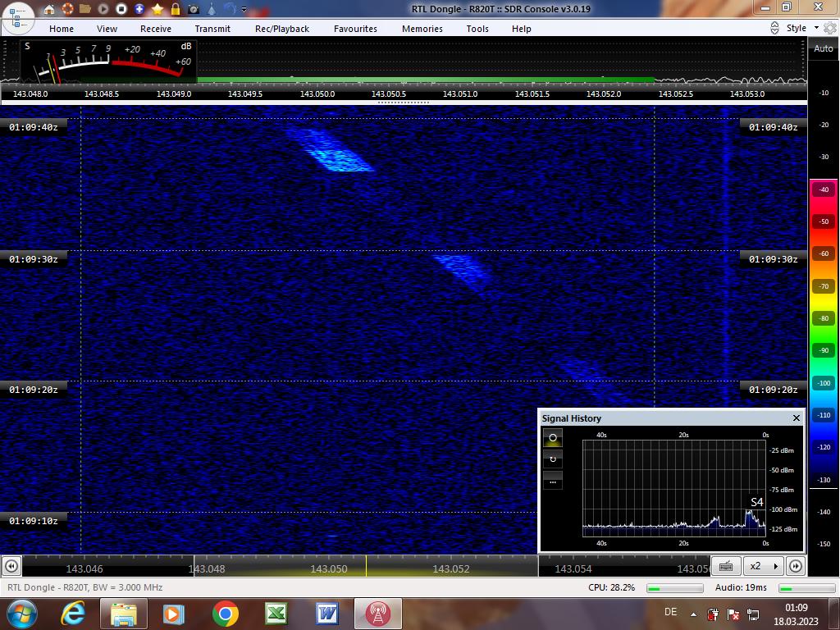840x630 pixels.
Task: Click the keyboard frequency entry button
Action: (x=726, y=566)
